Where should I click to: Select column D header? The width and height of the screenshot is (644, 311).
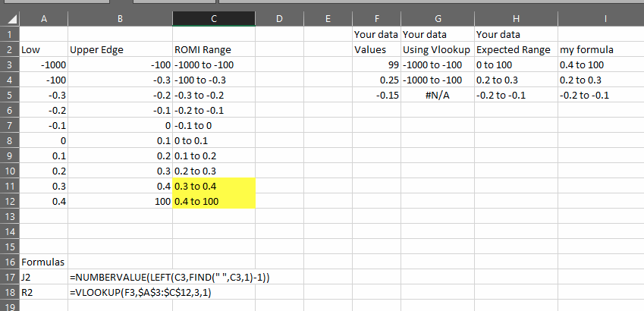(279, 19)
